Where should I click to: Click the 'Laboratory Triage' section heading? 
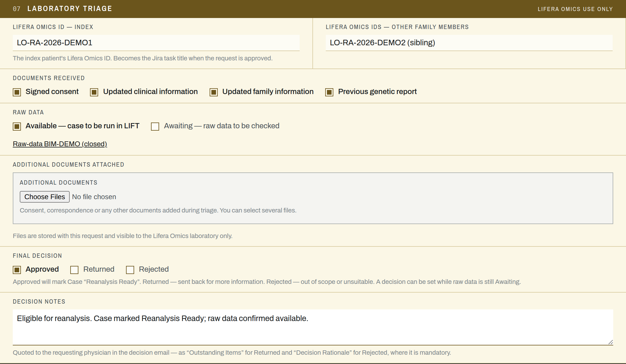tap(70, 9)
